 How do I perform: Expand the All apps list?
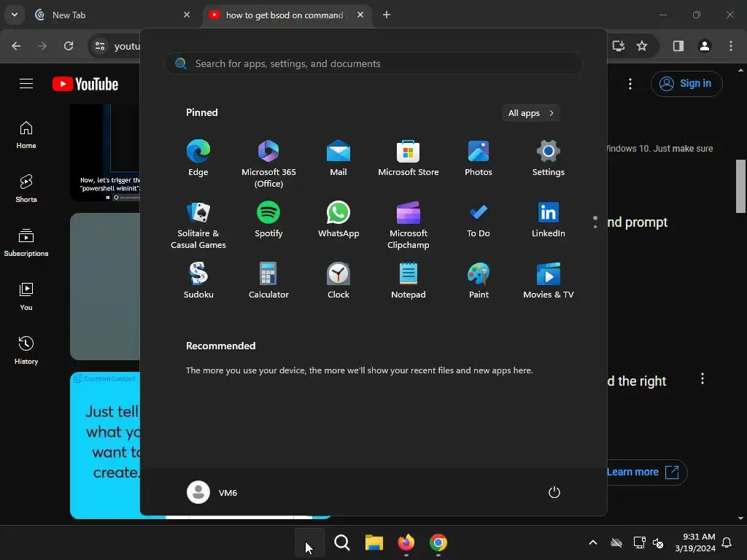pos(531,113)
